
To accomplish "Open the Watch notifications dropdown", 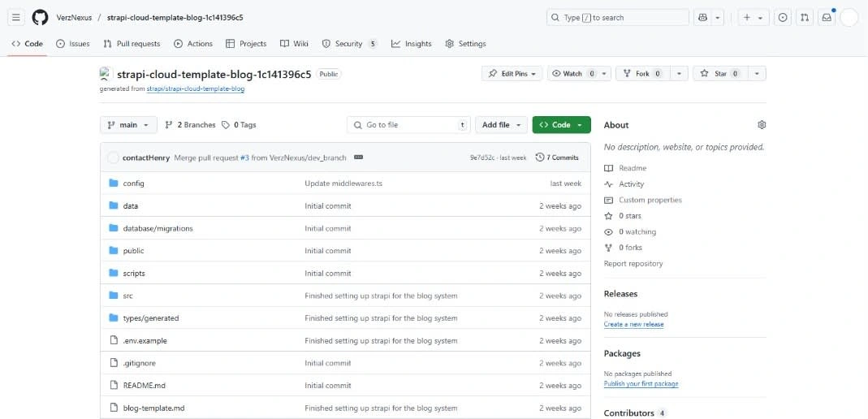I will pyautogui.click(x=579, y=74).
